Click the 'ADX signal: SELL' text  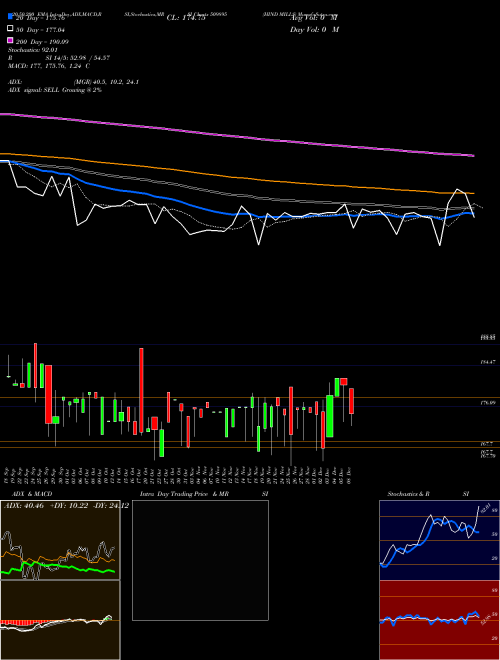click(x=34, y=90)
